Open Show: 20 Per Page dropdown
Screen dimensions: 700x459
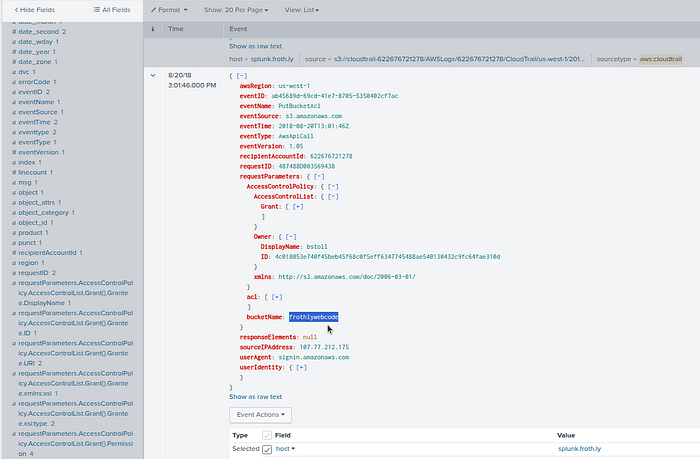[x=236, y=10]
